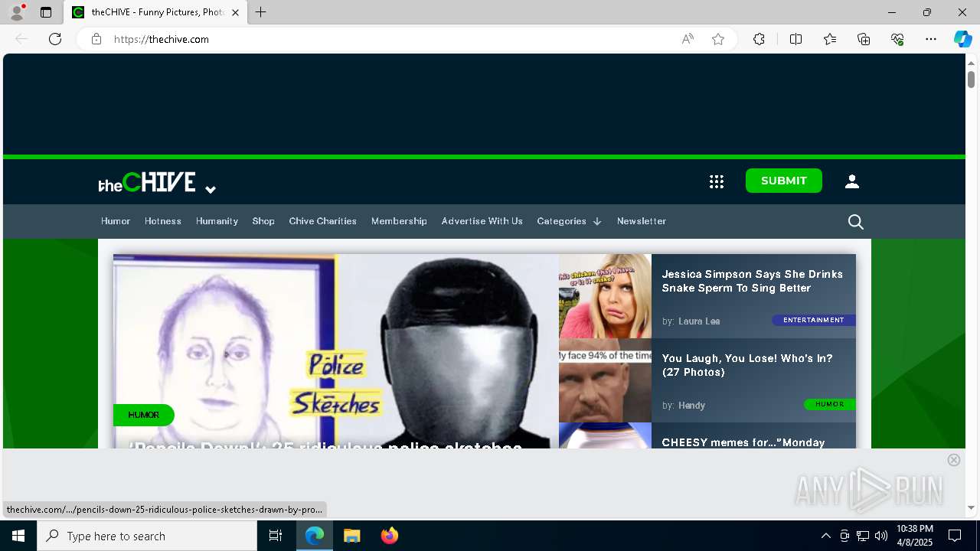Open the Jessica Simpson article thumbnail
This screenshot has width=980, height=551.
coord(605,296)
